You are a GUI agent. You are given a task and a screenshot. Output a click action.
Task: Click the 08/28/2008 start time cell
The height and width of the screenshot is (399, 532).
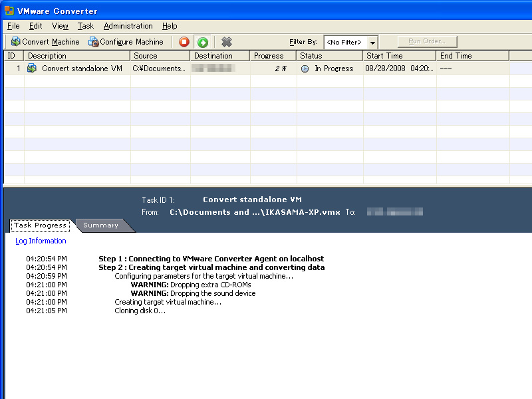tap(400, 68)
